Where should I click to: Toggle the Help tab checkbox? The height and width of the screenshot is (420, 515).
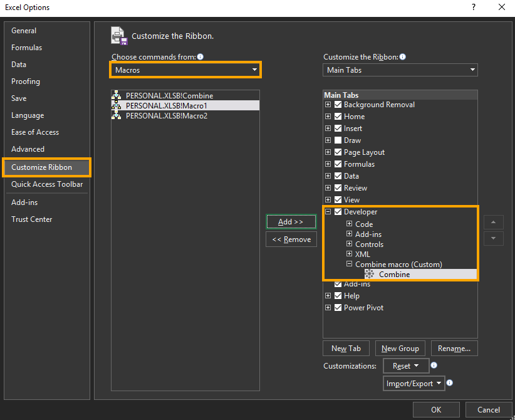tap(338, 295)
